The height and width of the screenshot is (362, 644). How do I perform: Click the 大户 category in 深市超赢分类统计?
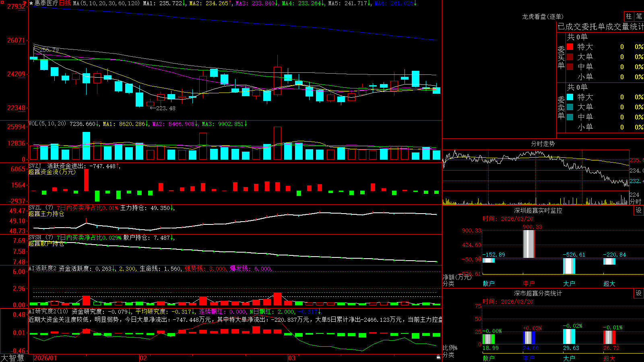569,358
